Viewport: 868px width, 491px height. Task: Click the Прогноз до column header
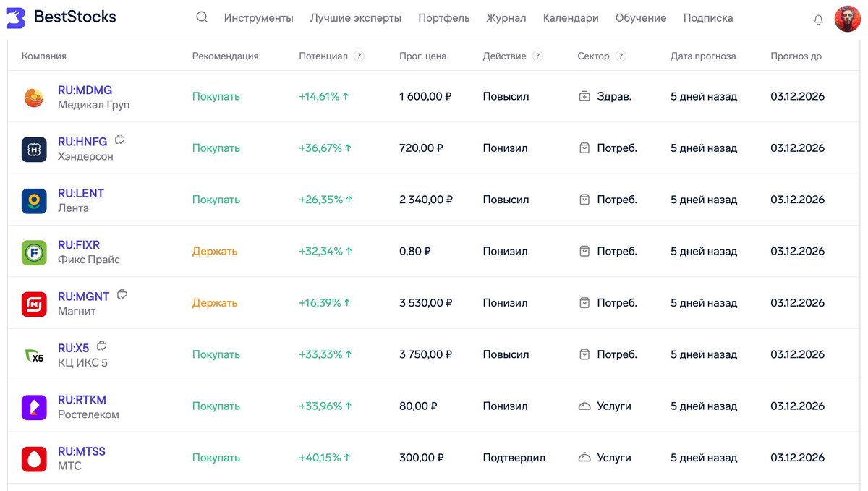pyautogui.click(x=796, y=56)
